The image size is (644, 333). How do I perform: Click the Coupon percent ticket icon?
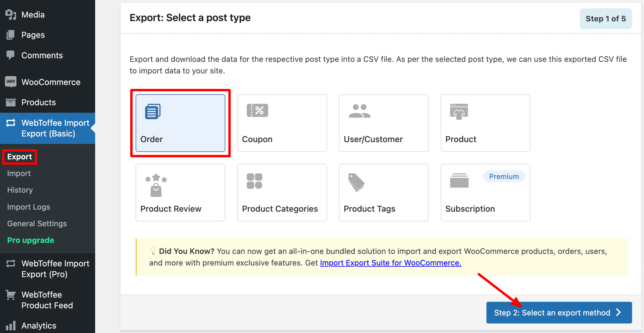point(257,111)
